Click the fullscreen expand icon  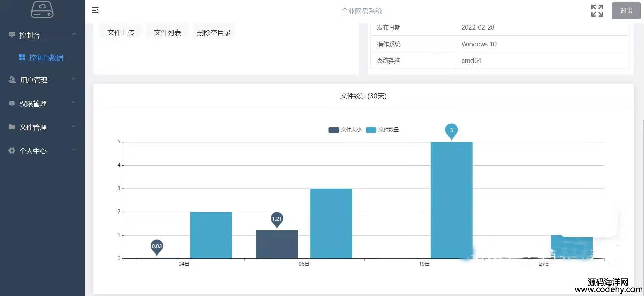597,11
